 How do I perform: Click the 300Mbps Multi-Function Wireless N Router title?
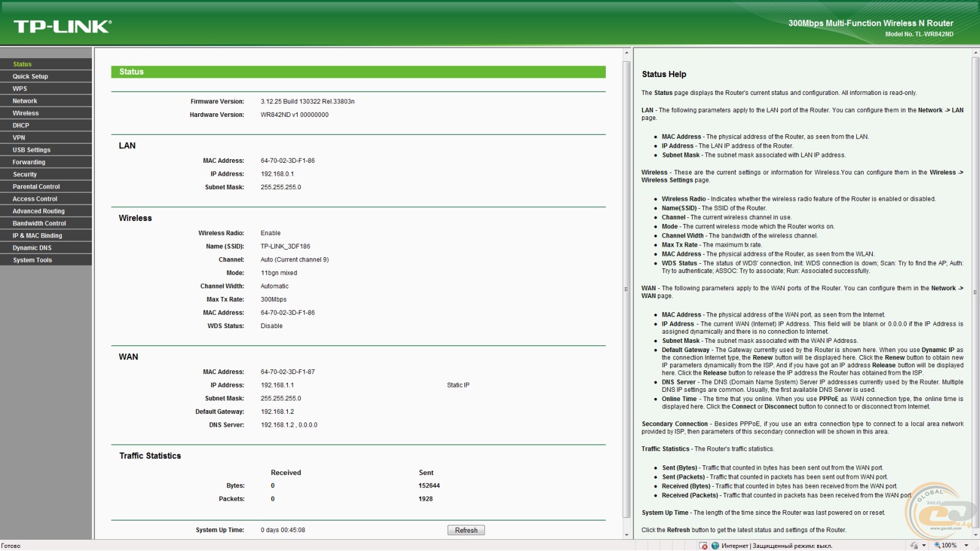871,23
